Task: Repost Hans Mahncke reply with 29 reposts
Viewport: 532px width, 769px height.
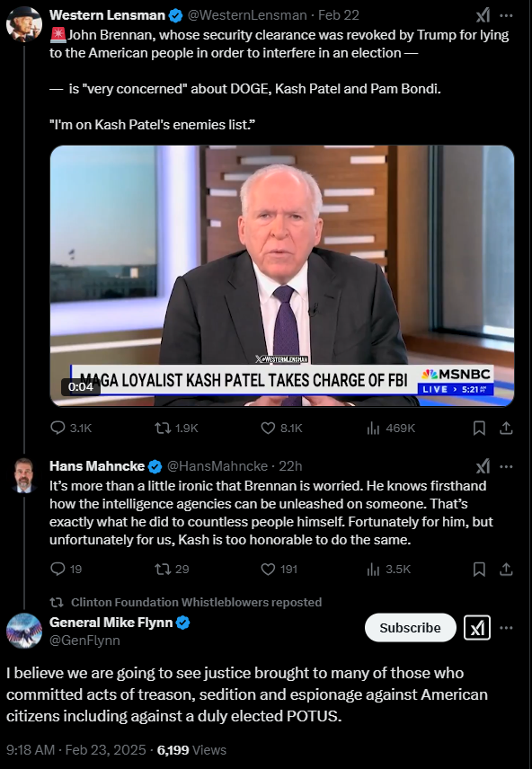Action: click(x=172, y=569)
